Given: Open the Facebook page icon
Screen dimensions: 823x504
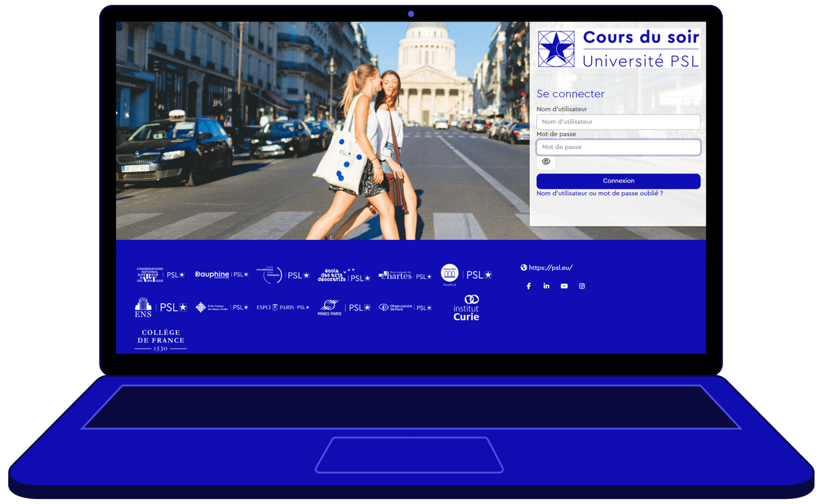Looking at the screenshot, I should click(x=529, y=286).
